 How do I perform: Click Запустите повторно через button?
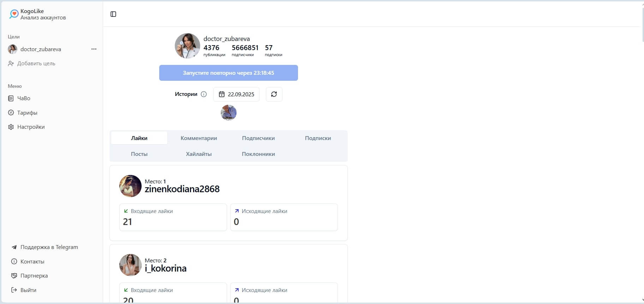pyautogui.click(x=228, y=73)
